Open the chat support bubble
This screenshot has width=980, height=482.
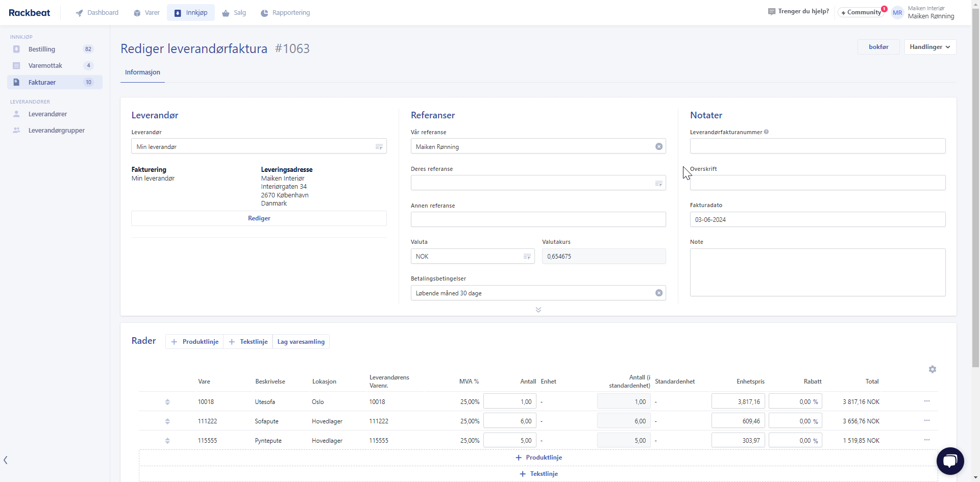pyautogui.click(x=950, y=461)
